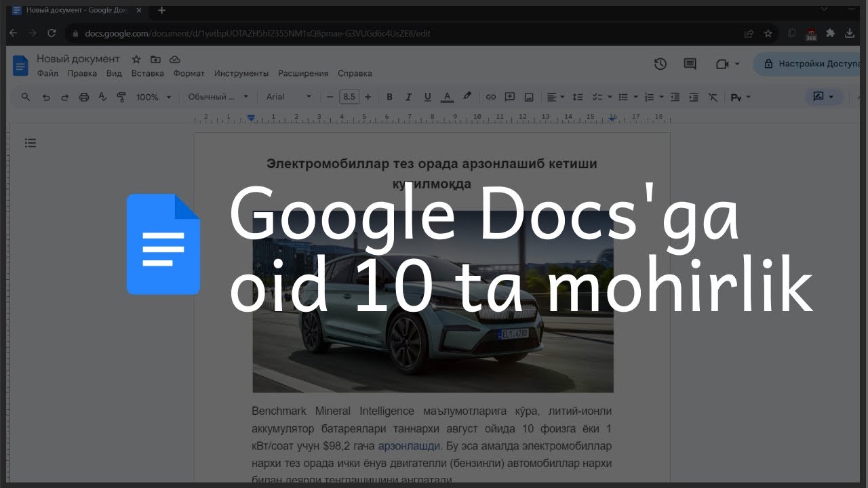Open the Справка menu
This screenshot has width=868, height=488.
tap(355, 73)
